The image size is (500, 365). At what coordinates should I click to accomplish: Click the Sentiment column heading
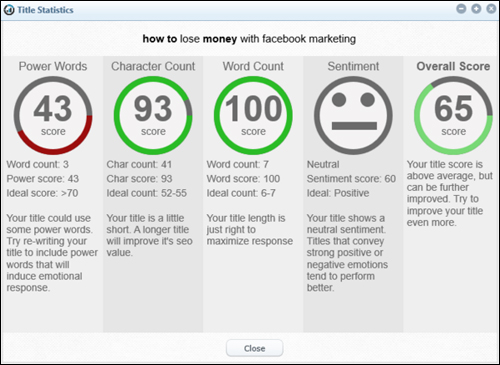point(353,66)
